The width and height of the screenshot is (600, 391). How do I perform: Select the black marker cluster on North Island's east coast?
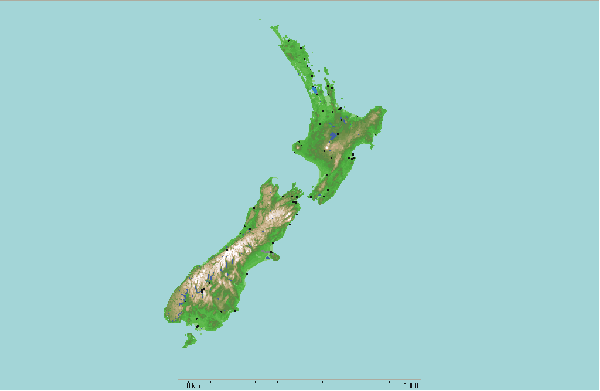352,156
